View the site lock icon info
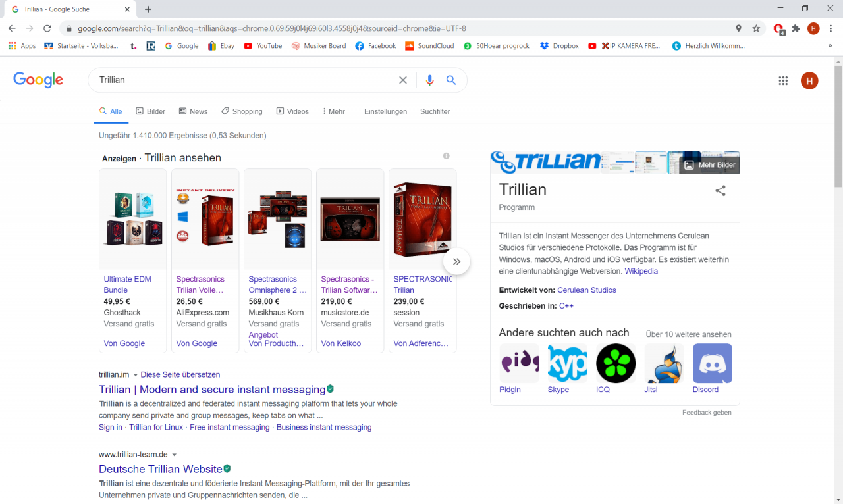The width and height of the screenshot is (843, 504). 68,28
